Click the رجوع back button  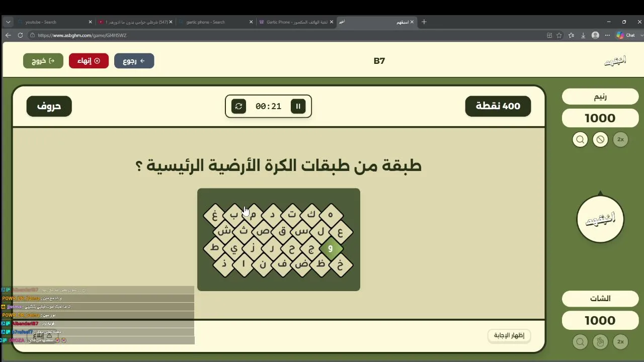pyautogui.click(x=134, y=61)
